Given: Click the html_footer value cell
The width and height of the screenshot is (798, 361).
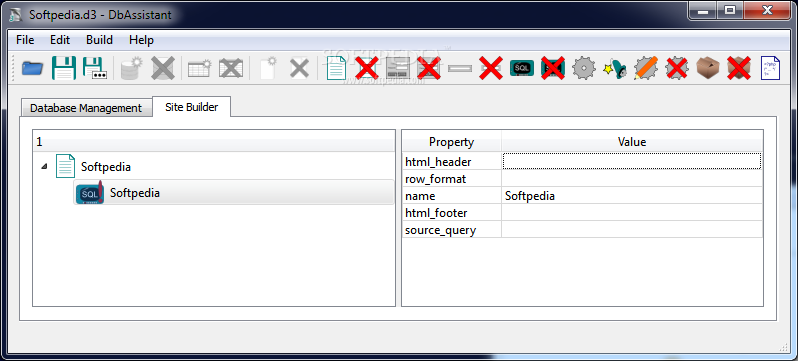Looking at the screenshot, I should pyautogui.click(x=632, y=212).
